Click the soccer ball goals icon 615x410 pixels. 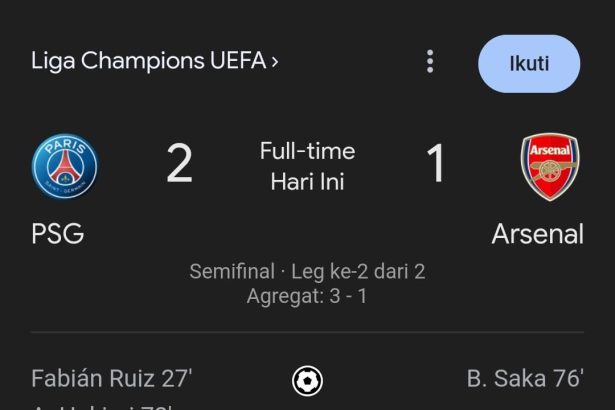click(x=308, y=381)
